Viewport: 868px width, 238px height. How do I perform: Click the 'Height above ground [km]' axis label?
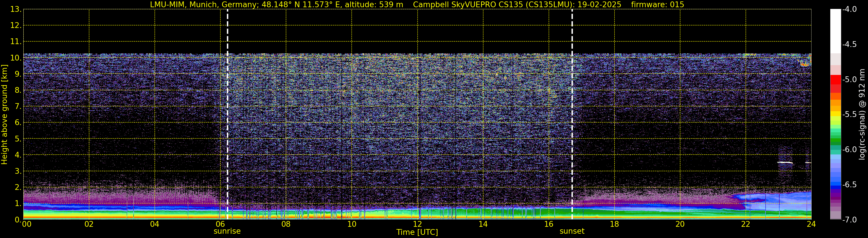pyautogui.click(x=4, y=115)
